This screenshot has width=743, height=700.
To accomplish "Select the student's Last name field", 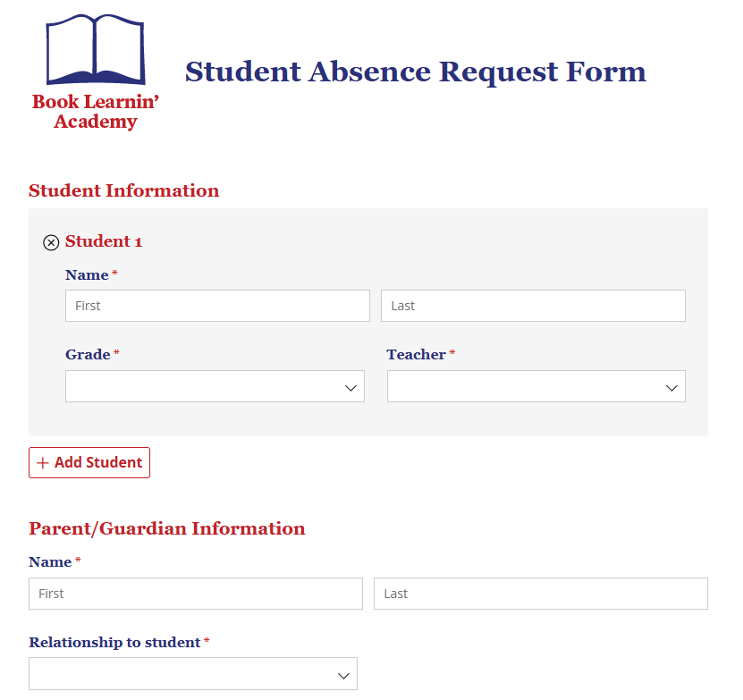I will pos(533,305).
